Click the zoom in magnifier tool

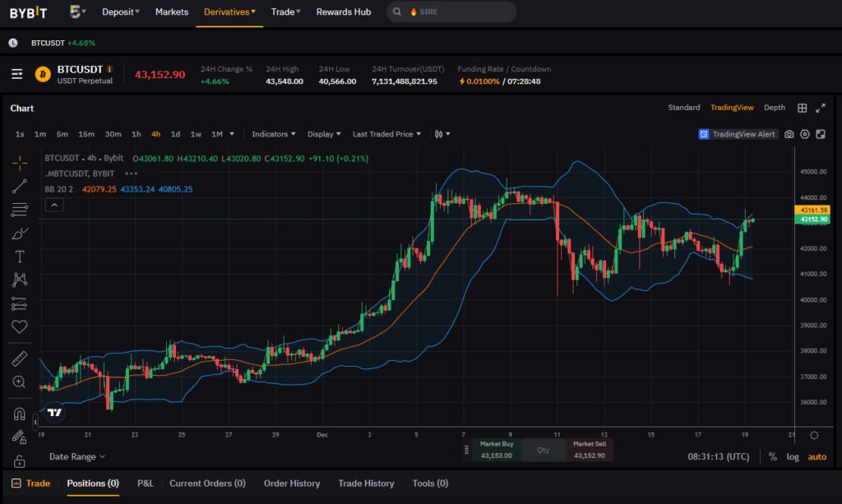(x=20, y=381)
